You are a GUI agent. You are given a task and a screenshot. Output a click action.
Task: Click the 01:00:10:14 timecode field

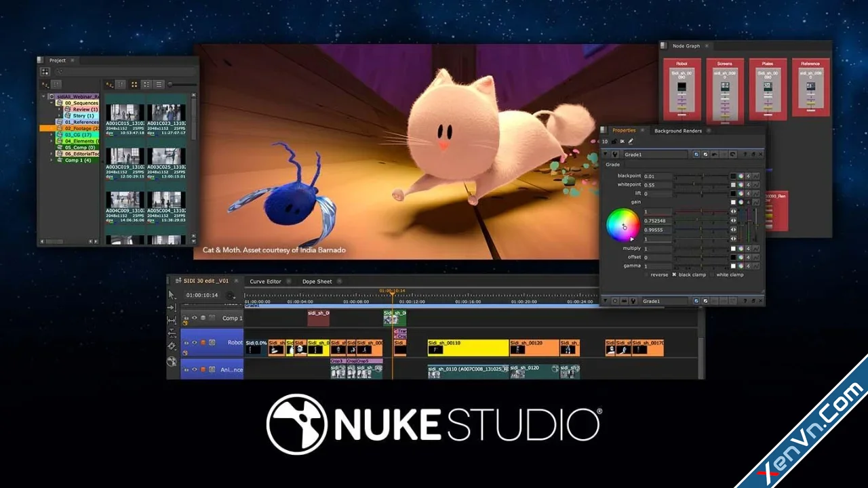[x=202, y=295]
